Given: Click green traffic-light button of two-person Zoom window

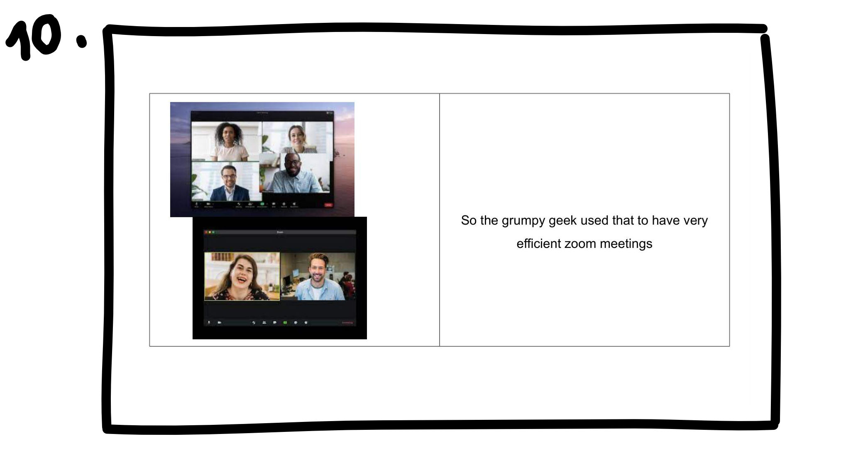Looking at the screenshot, I should pos(214,232).
